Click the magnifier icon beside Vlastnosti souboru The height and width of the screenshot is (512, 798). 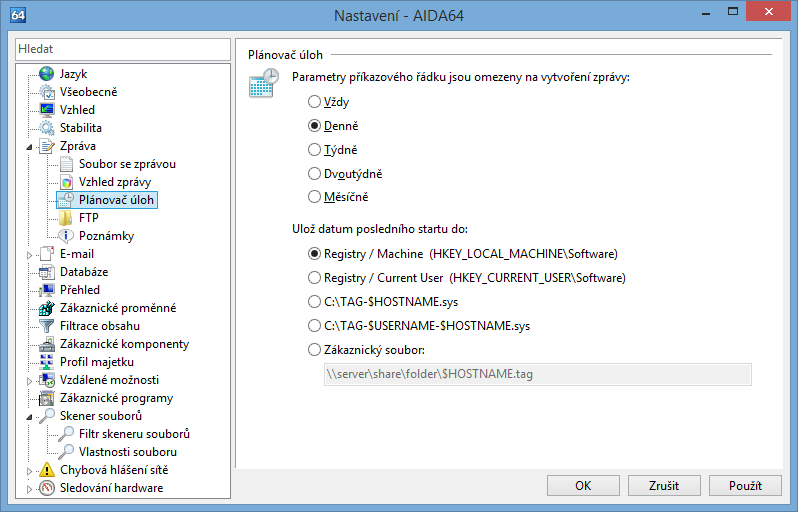pyautogui.click(x=66, y=452)
